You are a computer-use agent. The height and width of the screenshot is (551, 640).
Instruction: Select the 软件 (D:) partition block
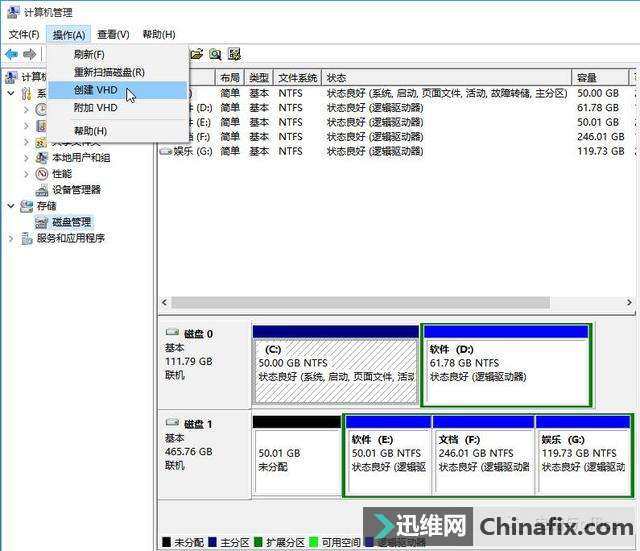(x=506, y=366)
